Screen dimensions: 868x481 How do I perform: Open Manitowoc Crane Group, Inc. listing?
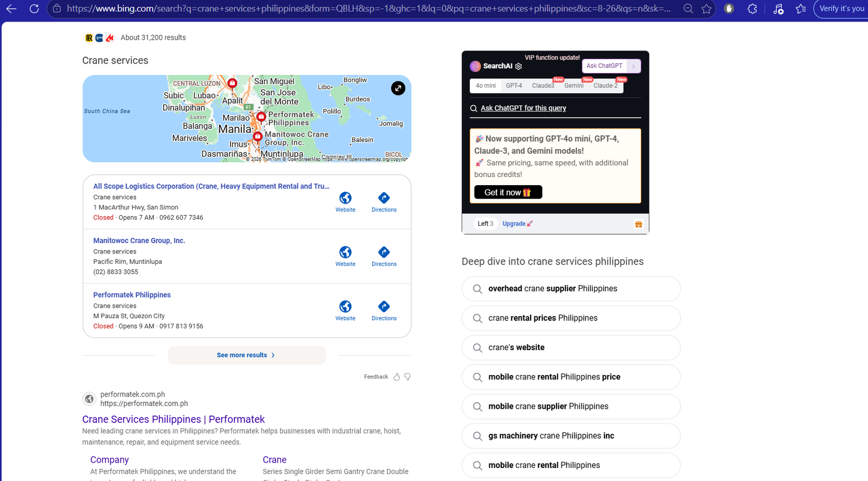pyautogui.click(x=139, y=240)
